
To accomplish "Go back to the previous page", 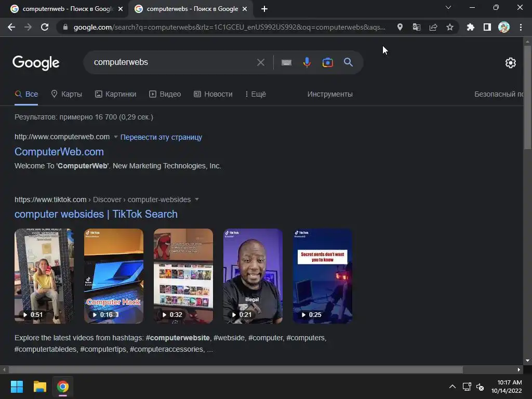I will point(11,27).
